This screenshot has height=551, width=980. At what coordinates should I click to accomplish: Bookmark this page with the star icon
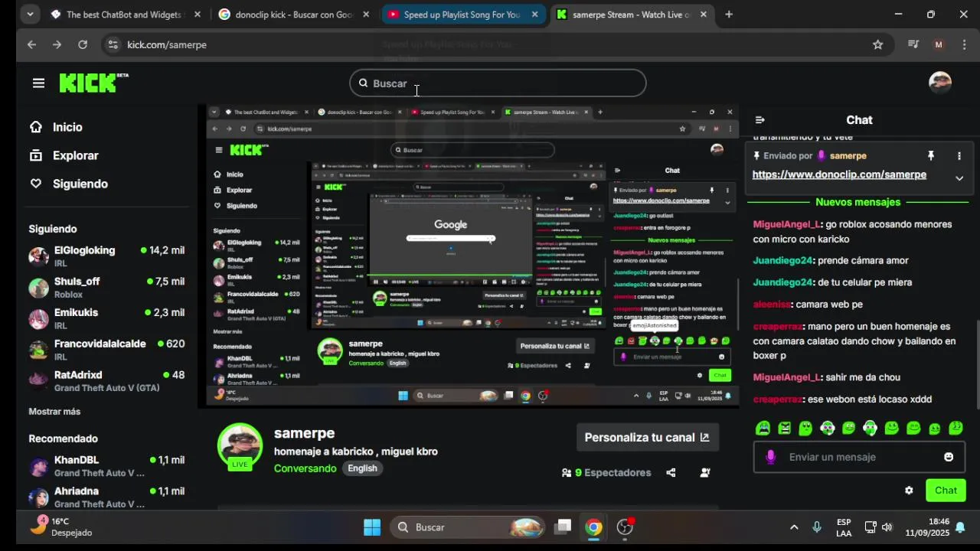coord(878,44)
